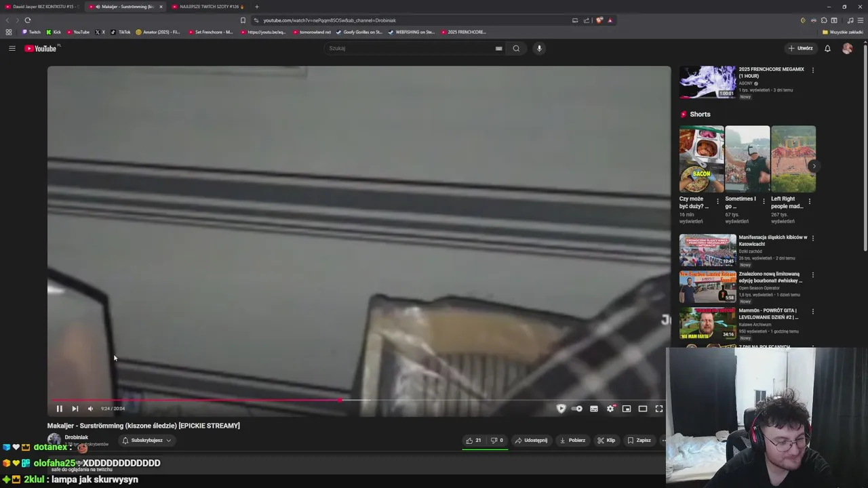Image resolution: width=868 pixels, height=488 pixels.
Task: Expand the Subskrybujesz notification dropdown
Action: (146, 441)
